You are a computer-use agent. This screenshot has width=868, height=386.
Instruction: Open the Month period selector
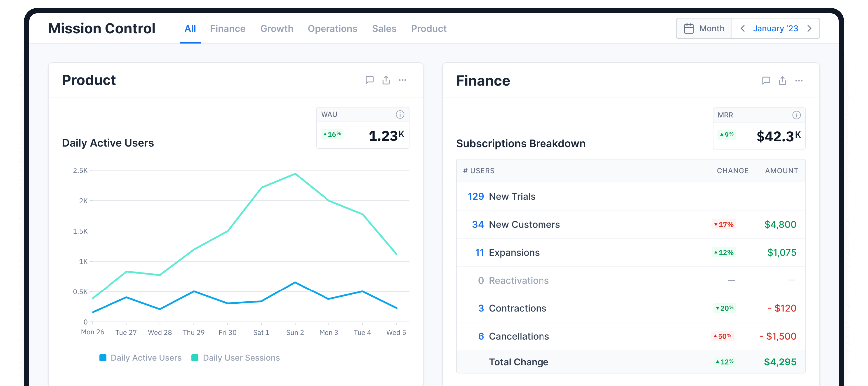click(704, 28)
